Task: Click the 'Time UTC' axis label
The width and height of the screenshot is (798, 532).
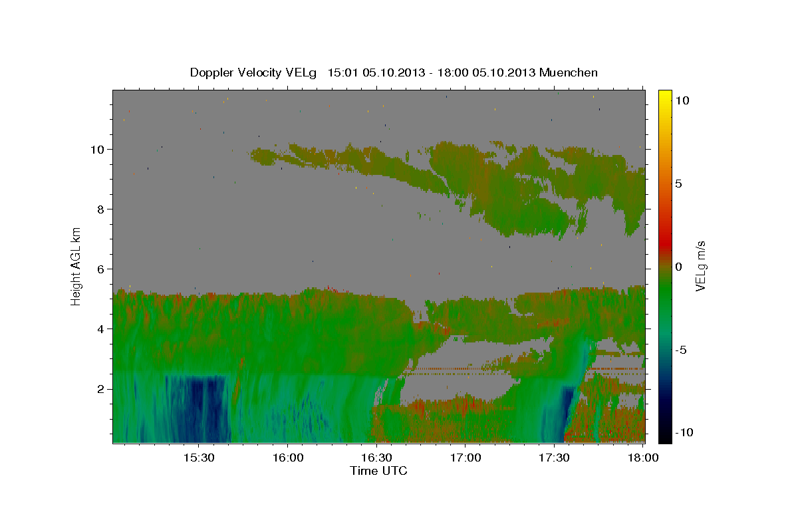Action: (x=378, y=471)
